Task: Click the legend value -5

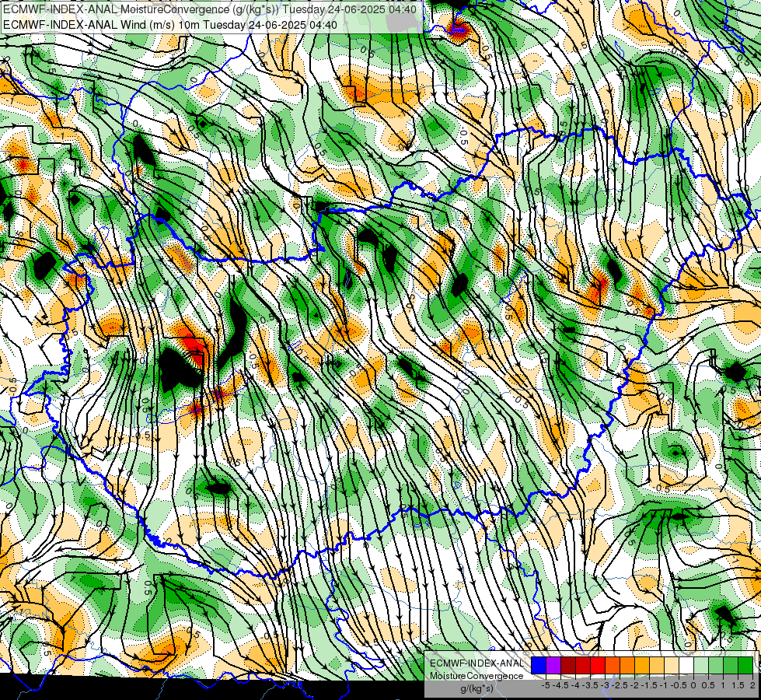Action: point(546,685)
